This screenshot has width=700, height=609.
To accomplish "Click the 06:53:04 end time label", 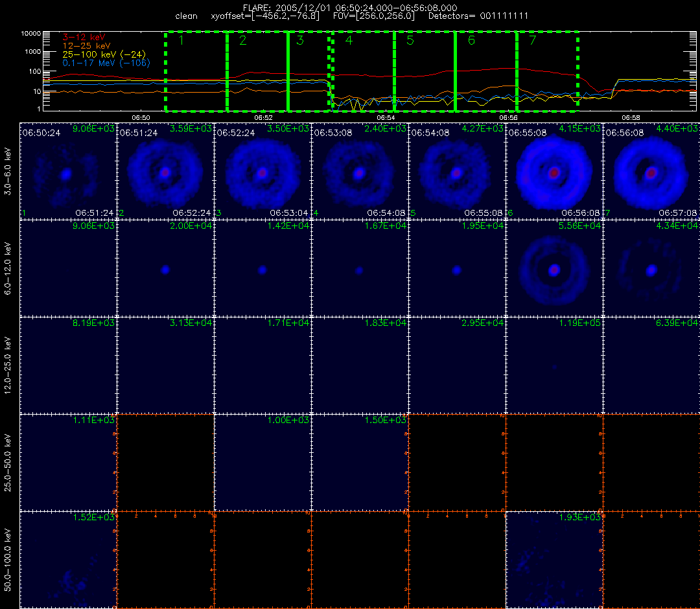I will tap(289, 213).
